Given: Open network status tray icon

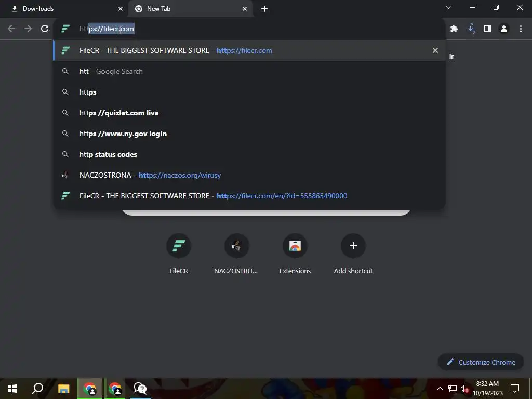Looking at the screenshot, I should [x=453, y=389].
